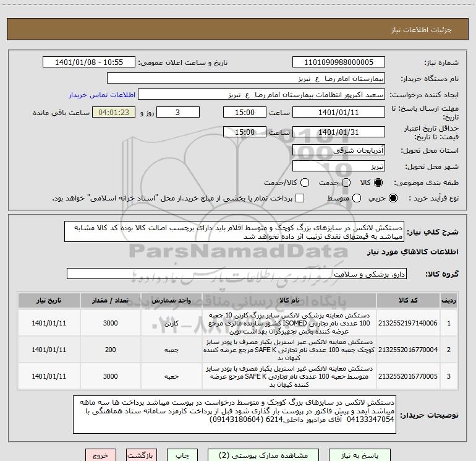The height and width of the screenshot is (461, 476).
Task: Click the delivery province field آذربایجان شرقی
Action: 339,150
